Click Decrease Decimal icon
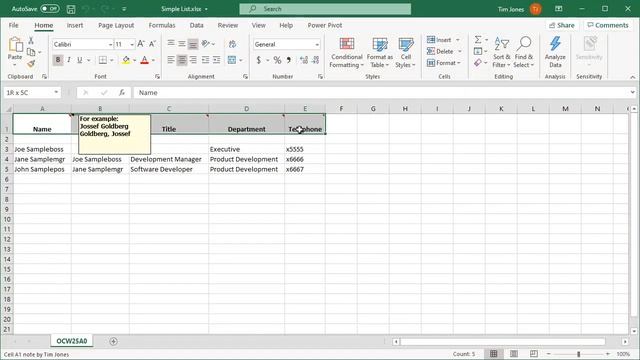 (x=315, y=60)
